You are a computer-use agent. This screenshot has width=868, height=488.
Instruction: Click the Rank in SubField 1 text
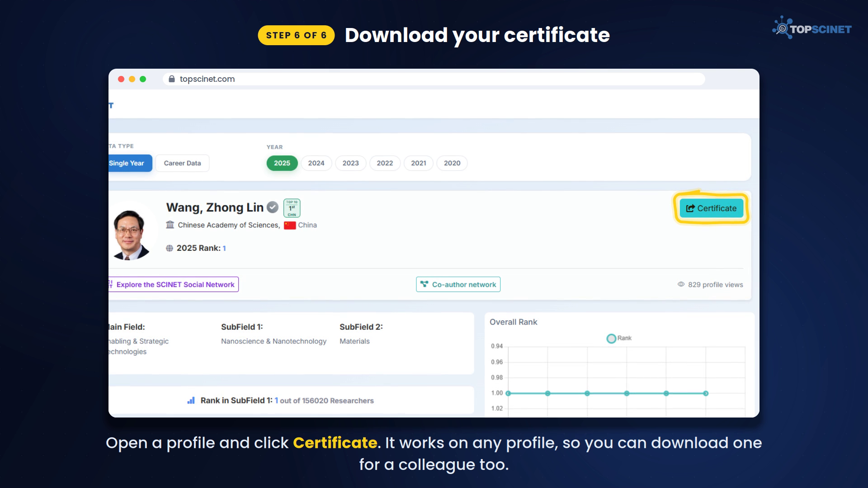click(236, 400)
